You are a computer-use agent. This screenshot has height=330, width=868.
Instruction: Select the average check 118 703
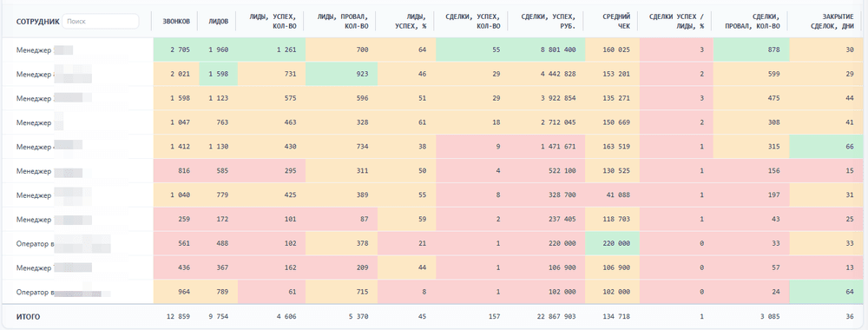(612, 220)
